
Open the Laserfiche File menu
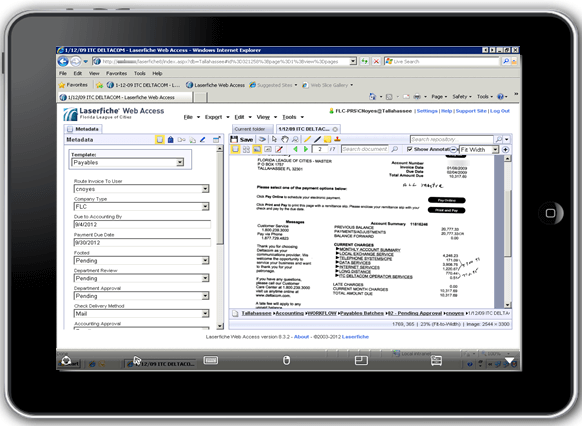[x=192, y=117]
